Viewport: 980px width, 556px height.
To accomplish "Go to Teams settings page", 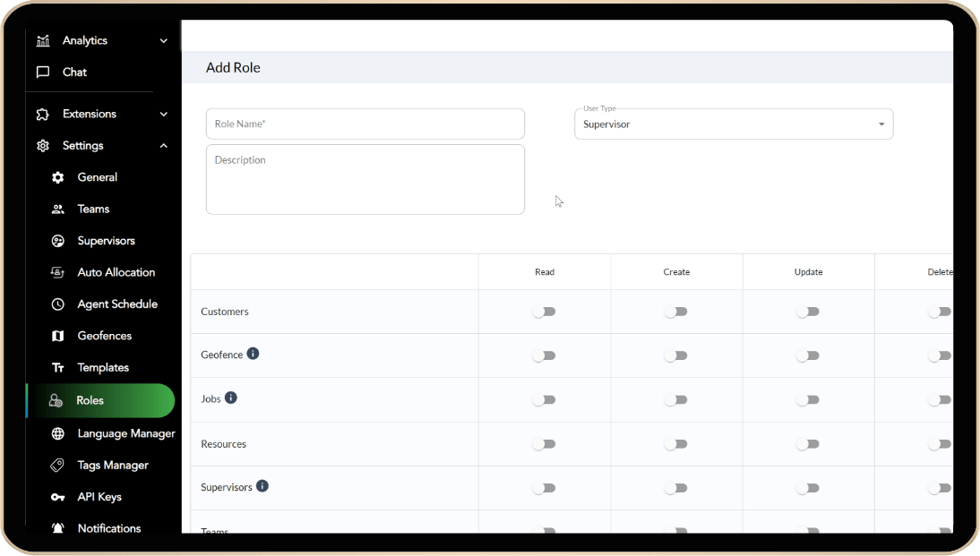I will (93, 209).
